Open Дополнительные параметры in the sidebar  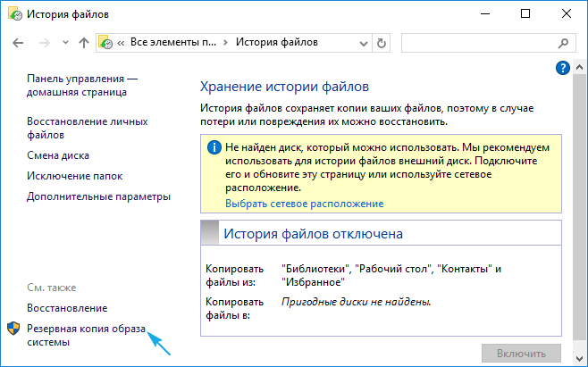coord(98,196)
